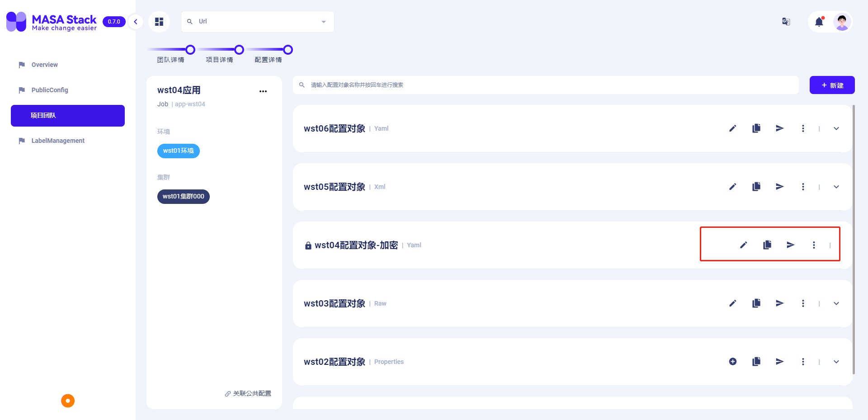Screen dimensions: 868x420
Task: Click the plus icon on wst02配置对象
Action: (733, 361)
